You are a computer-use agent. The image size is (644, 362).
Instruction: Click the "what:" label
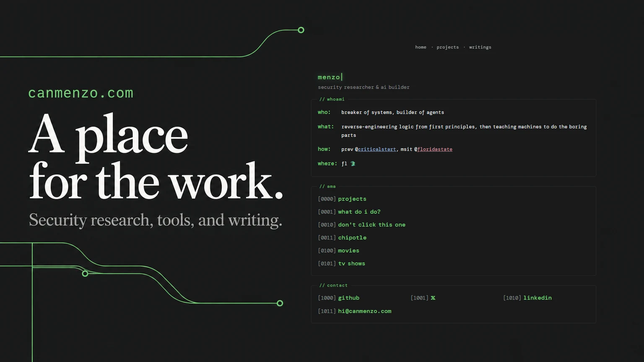click(326, 127)
